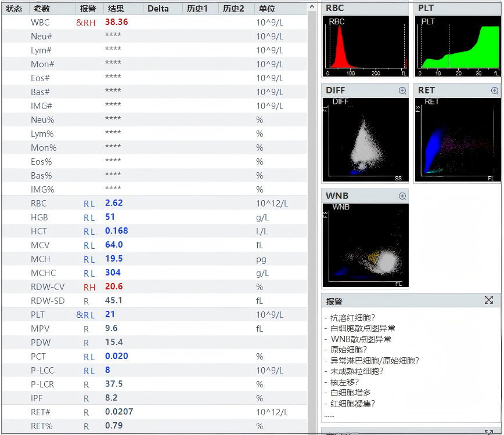Select the MCV result 64.0
Image resolution: width=504 pixels, height=435 pixels.
point(114,245)
